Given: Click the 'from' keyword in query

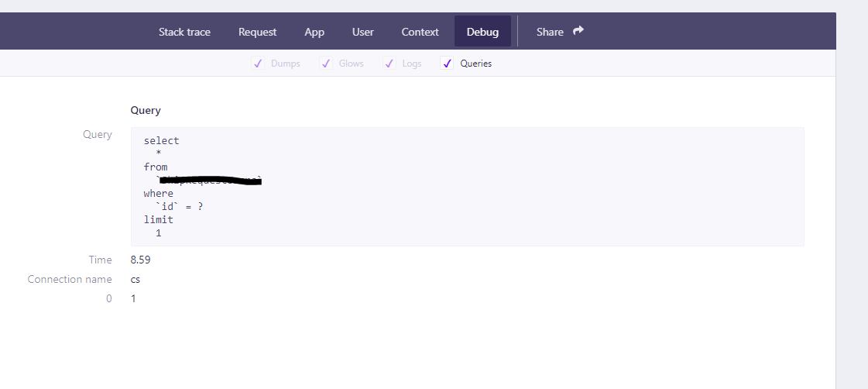Looking at the screenshot, I should tap(156, 167).
